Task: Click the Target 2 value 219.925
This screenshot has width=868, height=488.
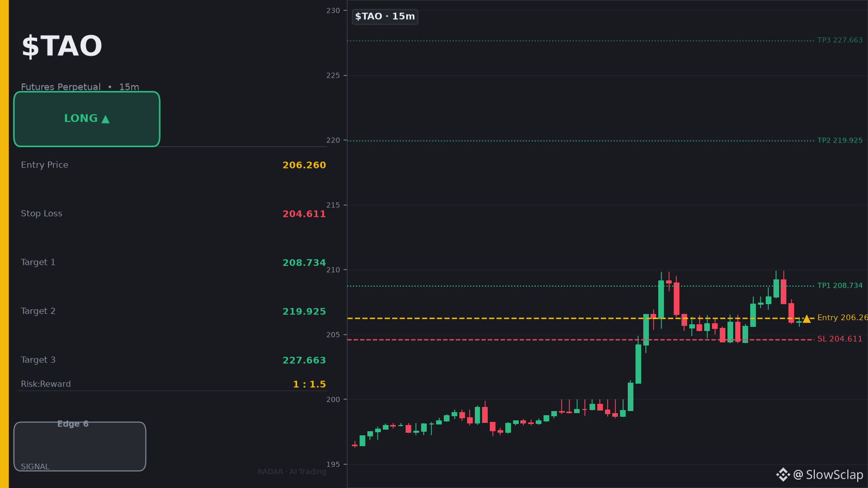Action: [304, 311]
